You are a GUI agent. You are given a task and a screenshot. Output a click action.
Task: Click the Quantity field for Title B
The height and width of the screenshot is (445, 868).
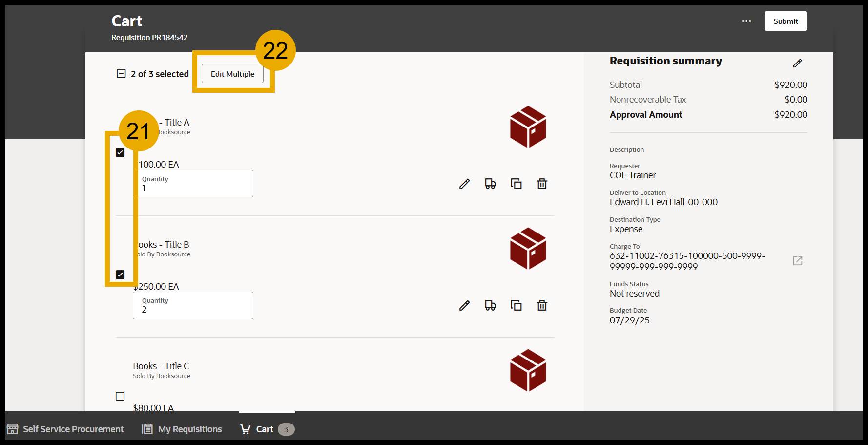193,305
